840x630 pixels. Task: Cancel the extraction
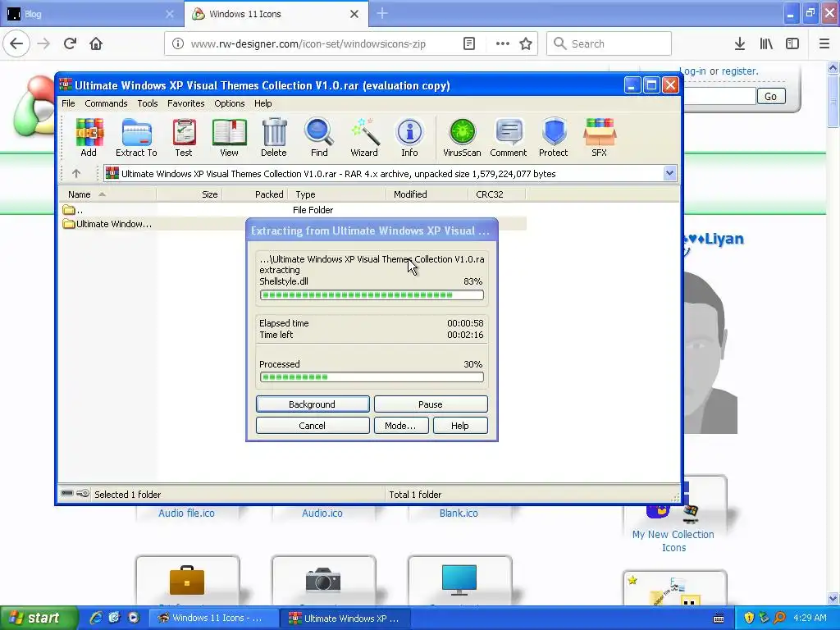[313, 426]
